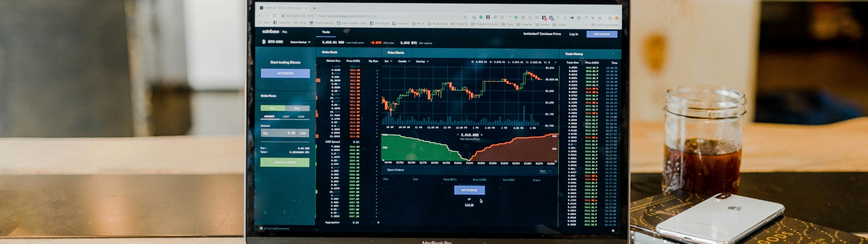The width and height of the screenshot is (868, 244).
Task: Select the Open tab in Open Orders
Action: click(542, 171)
